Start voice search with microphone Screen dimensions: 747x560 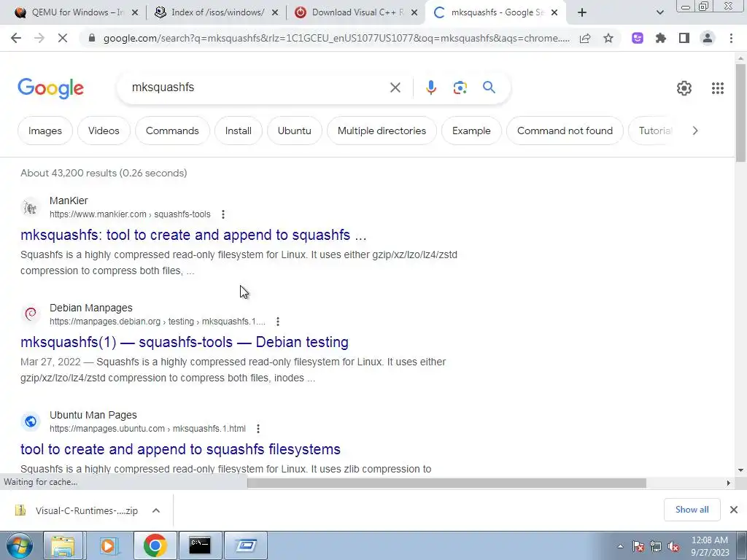pos(430,87)
